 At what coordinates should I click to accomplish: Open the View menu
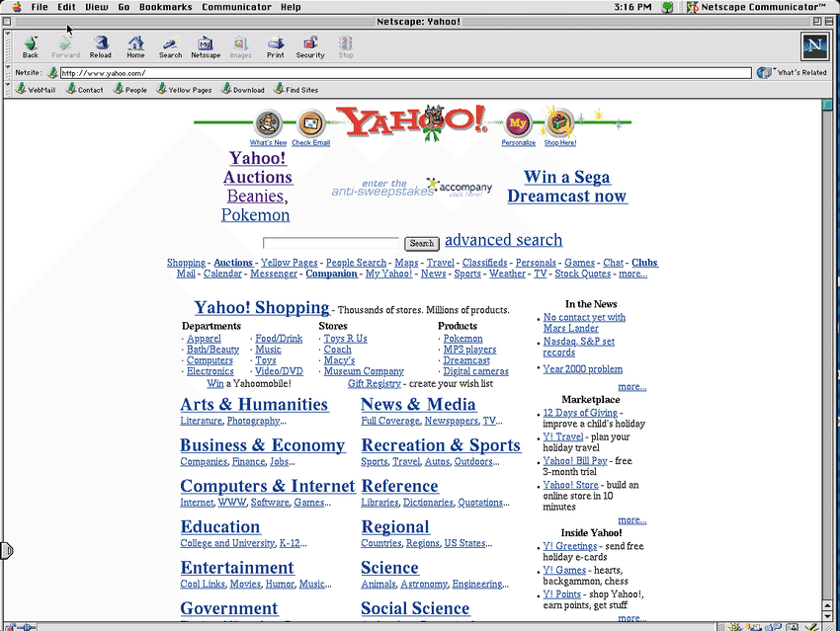coord(97,7)
